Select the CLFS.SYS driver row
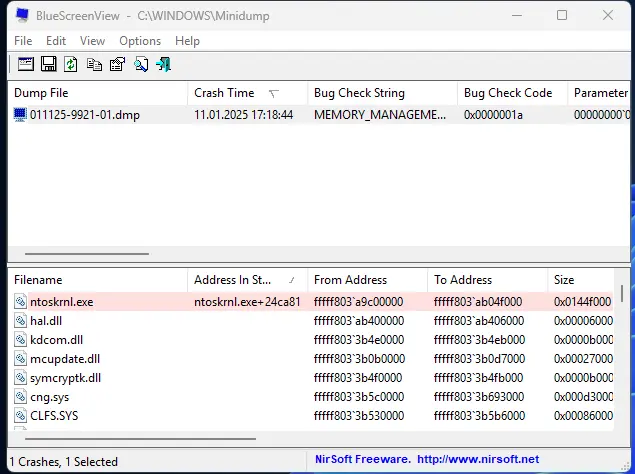Screen dimensions: 635x474 pyautogui.click(x=311, y=416)
